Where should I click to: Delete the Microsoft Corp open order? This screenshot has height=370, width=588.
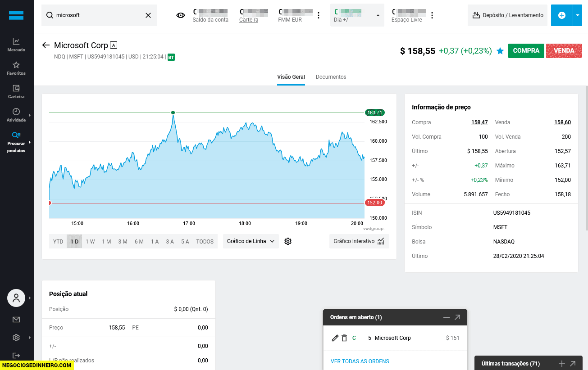point(344,338)
